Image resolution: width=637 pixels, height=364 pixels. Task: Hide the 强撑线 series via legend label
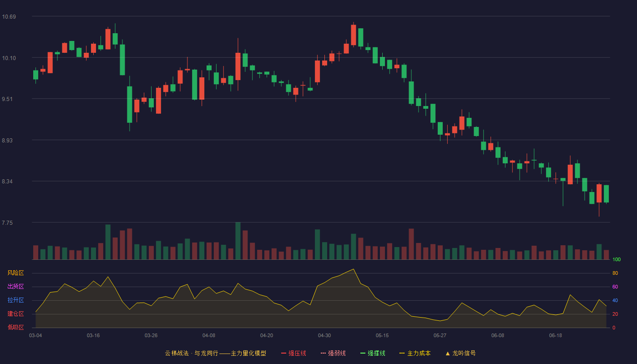pyautogui.click(x=376, y=353)
